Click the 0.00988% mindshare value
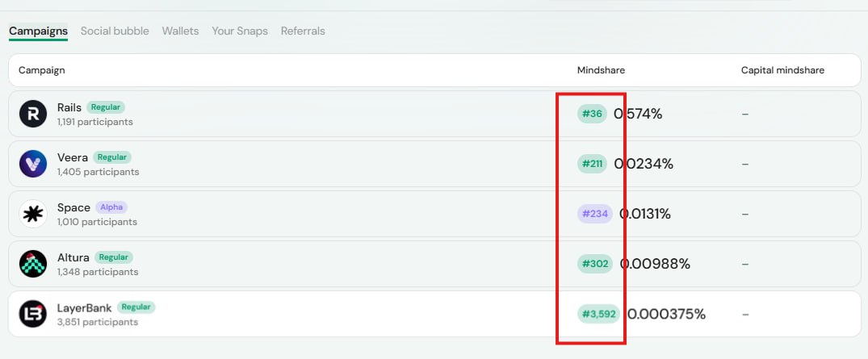868x359 pixels. click(655, 264)
